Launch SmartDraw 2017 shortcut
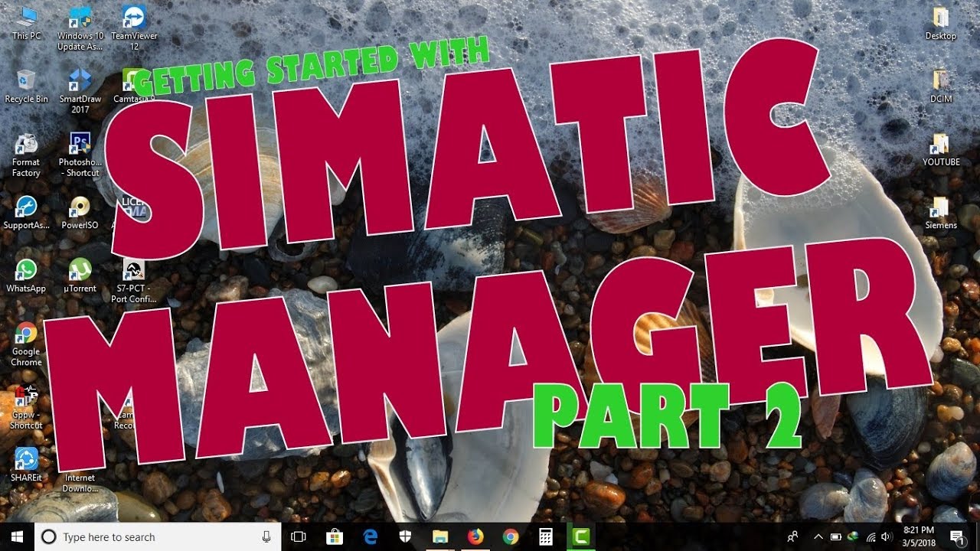This screenshot has width=980, height=551. point(80,90)
